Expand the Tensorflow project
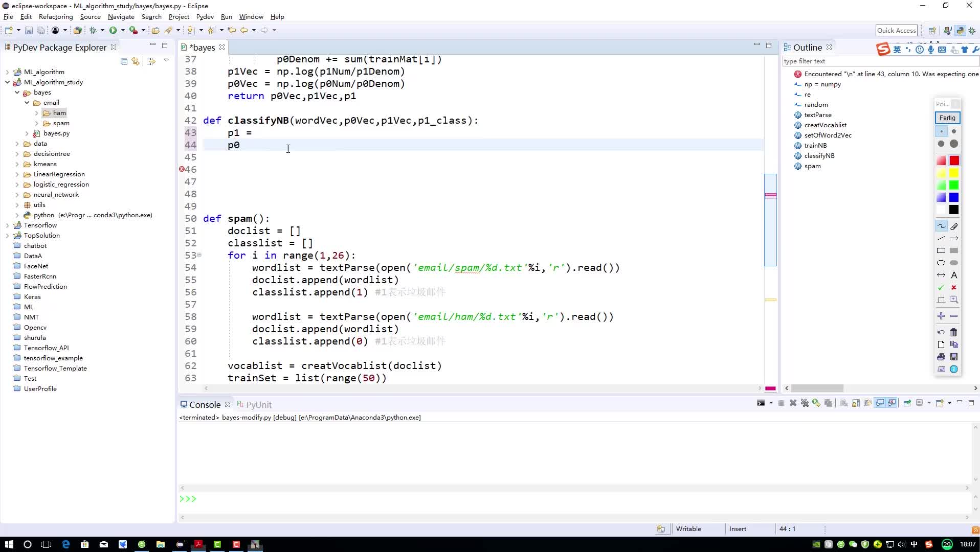Viewport: 980px width, 552px height. (8, 225)
